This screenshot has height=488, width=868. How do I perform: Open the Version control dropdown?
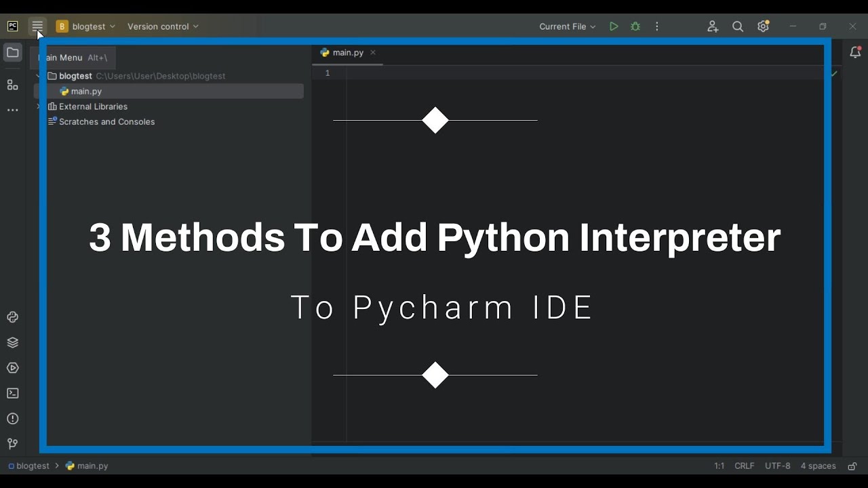pos(163,26)
